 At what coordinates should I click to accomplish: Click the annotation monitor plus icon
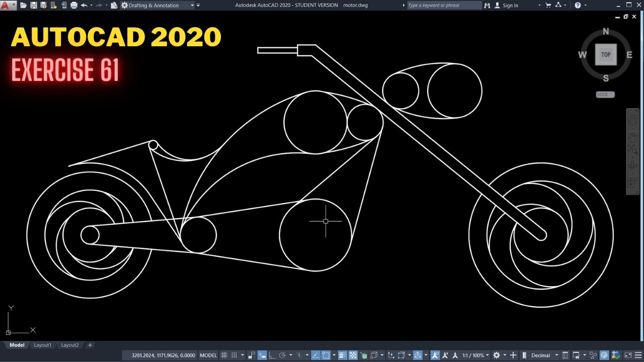tap(513, 355)
